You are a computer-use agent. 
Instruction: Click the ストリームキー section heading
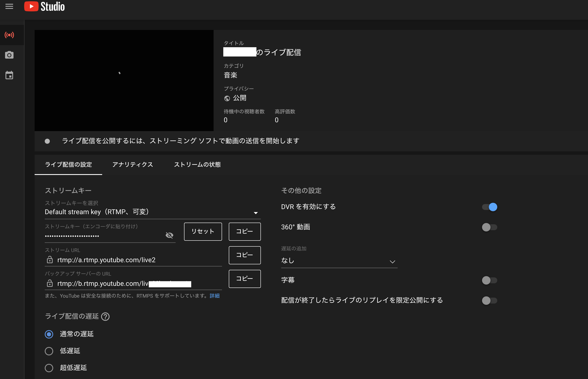pyautogui.click(x=68, y=191)
